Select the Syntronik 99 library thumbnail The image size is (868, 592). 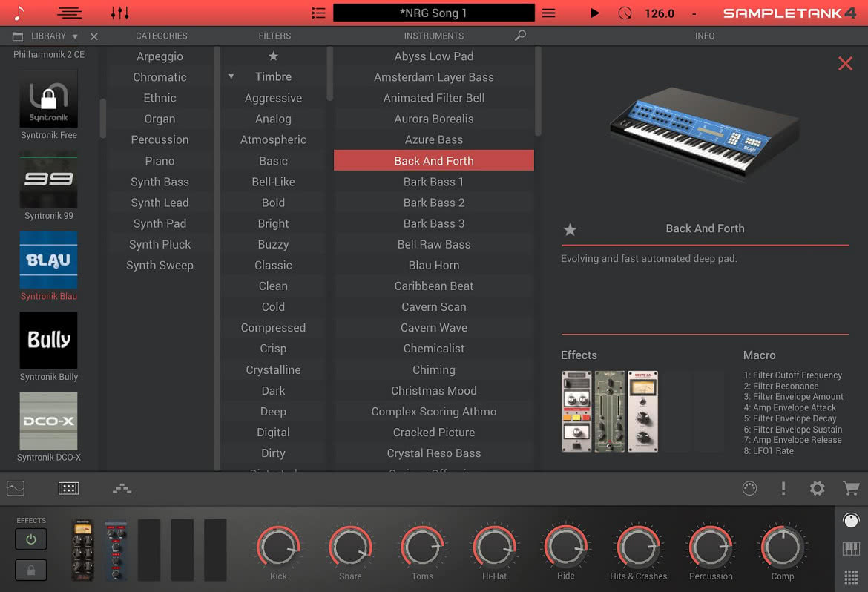[x=49, y=180]
